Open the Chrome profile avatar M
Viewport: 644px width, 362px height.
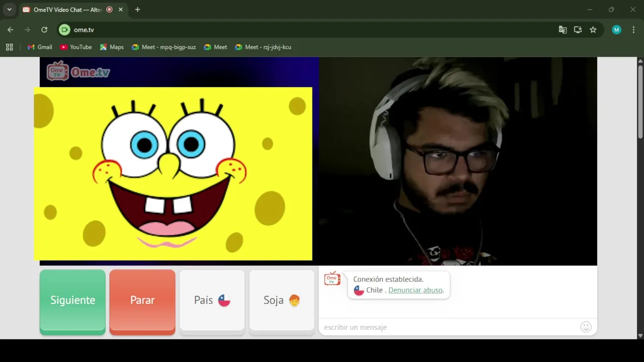[616, 30]
